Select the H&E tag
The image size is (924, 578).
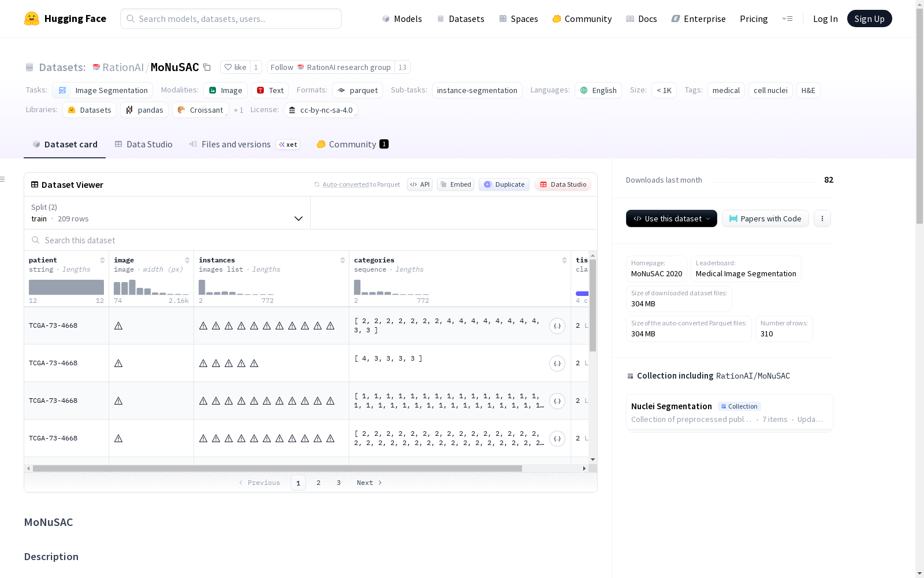[808, 90]
